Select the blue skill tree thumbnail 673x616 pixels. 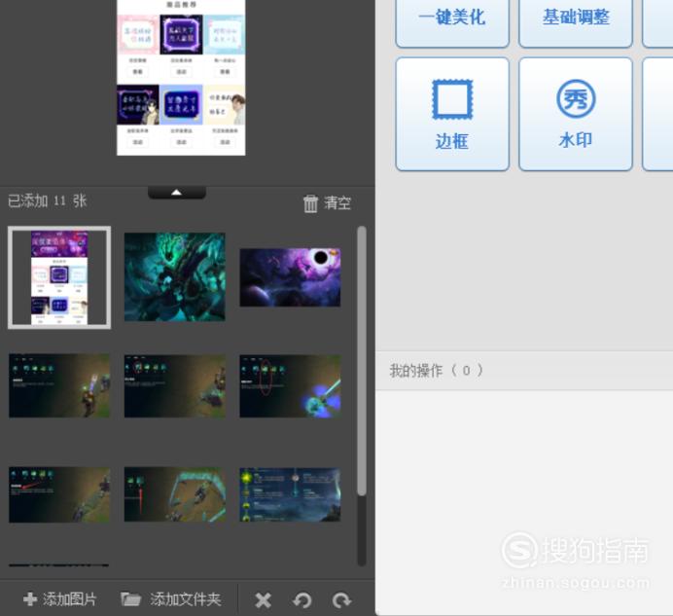coord(290,495)
